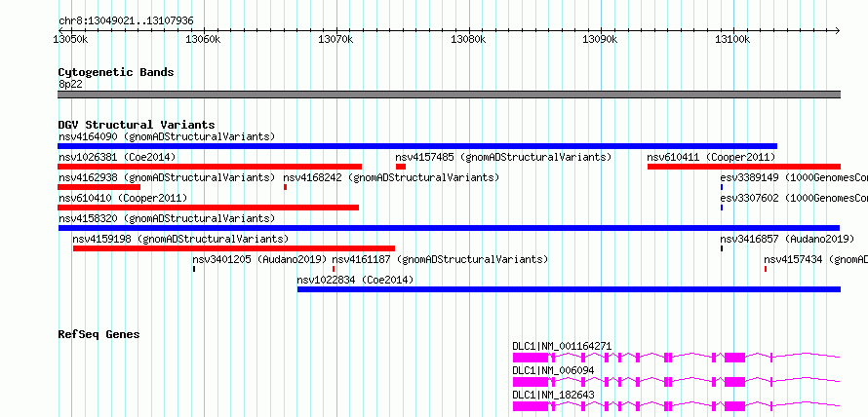Open the nsv3401205 (Audano2019) label
This screenshot has width=868, height=417.
click(x=259, y=259)
